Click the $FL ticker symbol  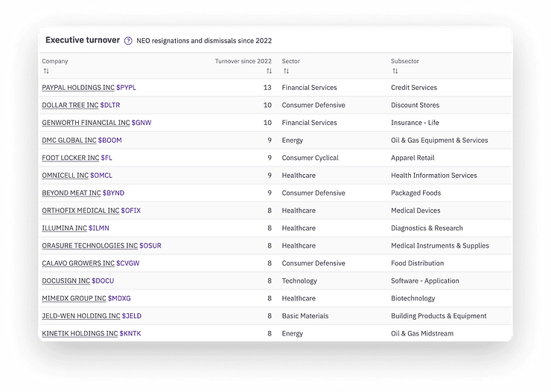coord(108,158)
